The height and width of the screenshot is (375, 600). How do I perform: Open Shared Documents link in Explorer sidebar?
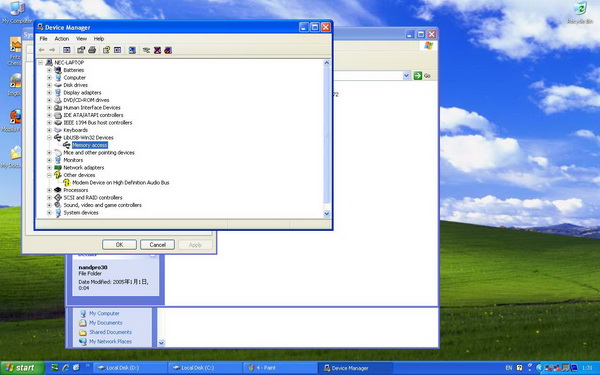tap(110, 332)
